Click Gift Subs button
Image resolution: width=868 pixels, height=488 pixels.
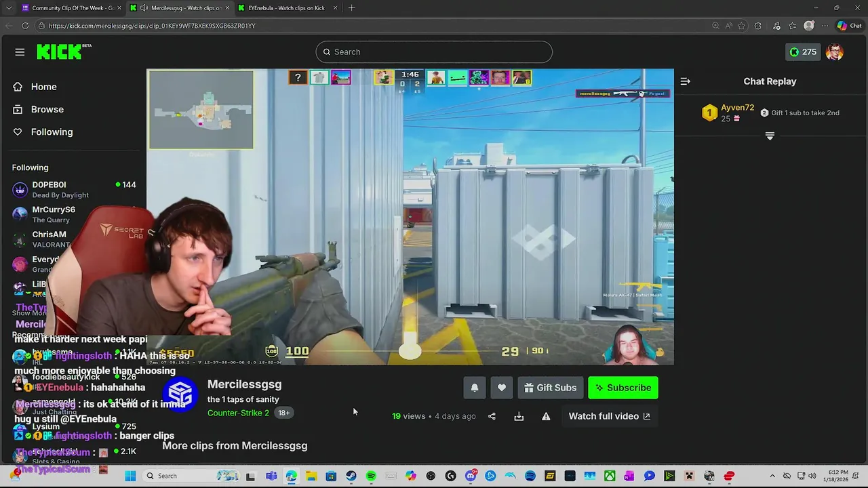(x=551, y=388)
